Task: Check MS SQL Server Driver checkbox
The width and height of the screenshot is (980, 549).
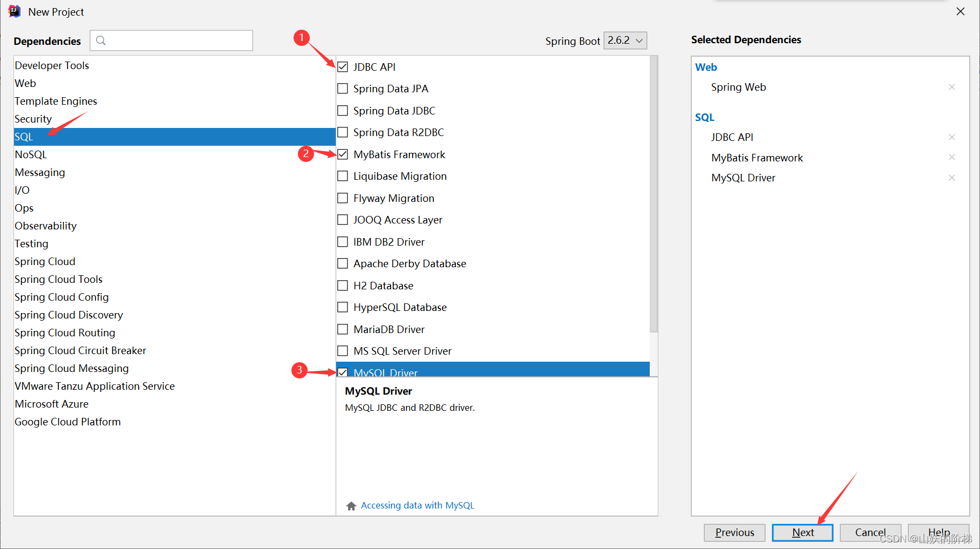Action: point(343,351)
